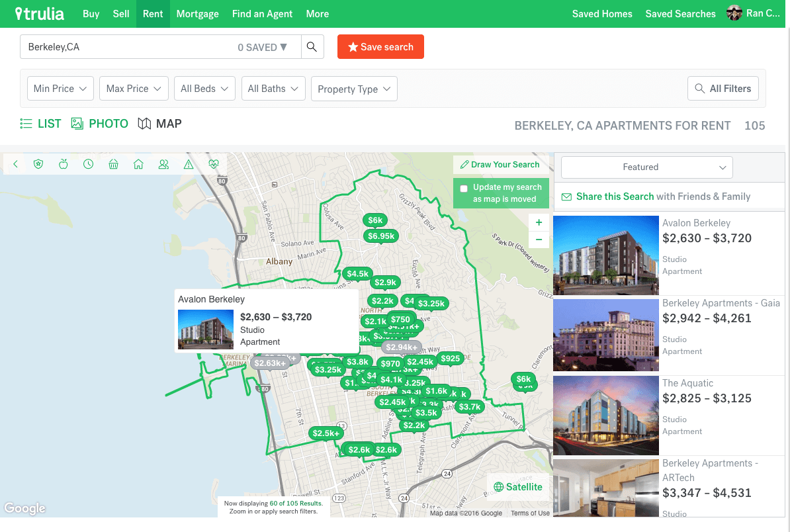The height and width of the screenshot is (532, 790).
Task: Open the Min Price dropdown
Action: (x=60, y=89)
